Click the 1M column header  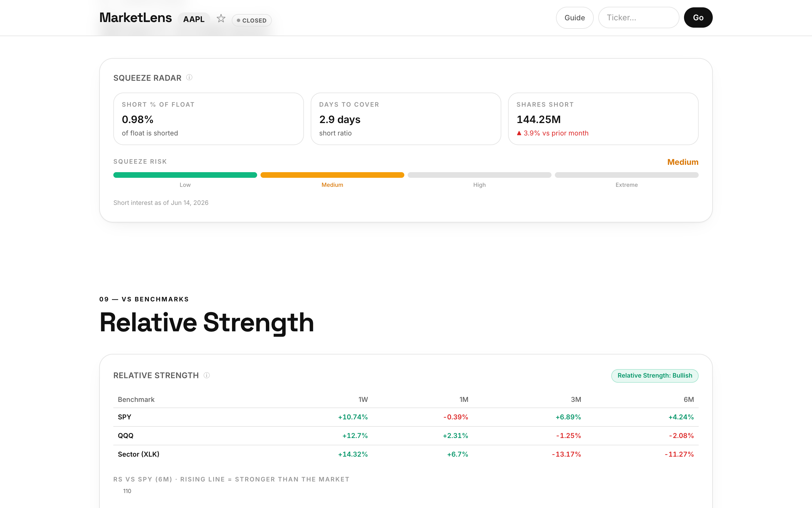click(x=464, y=399)
